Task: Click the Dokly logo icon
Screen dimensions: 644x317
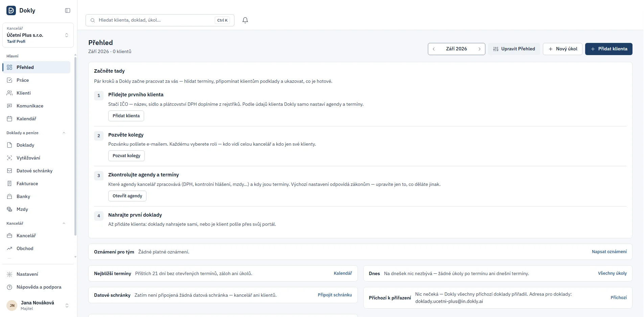Action: pos(11,10)
